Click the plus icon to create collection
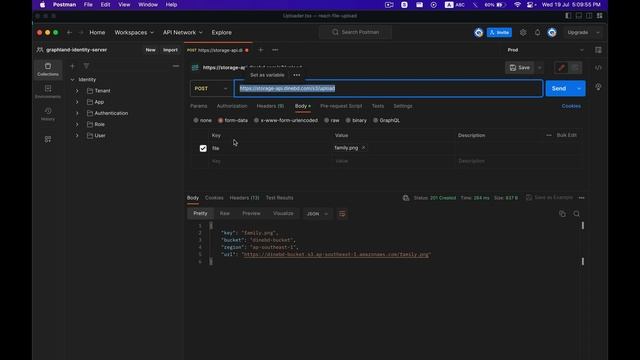 point(72,66)
